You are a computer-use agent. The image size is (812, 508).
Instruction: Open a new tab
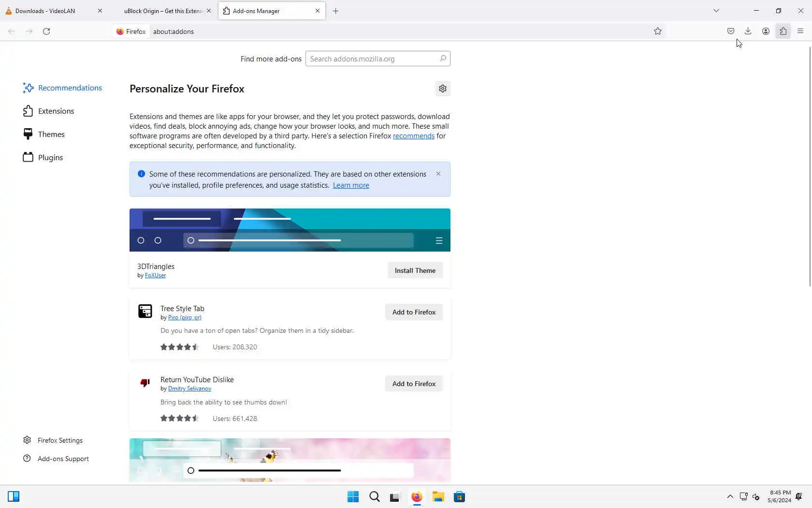click(336, 11)
